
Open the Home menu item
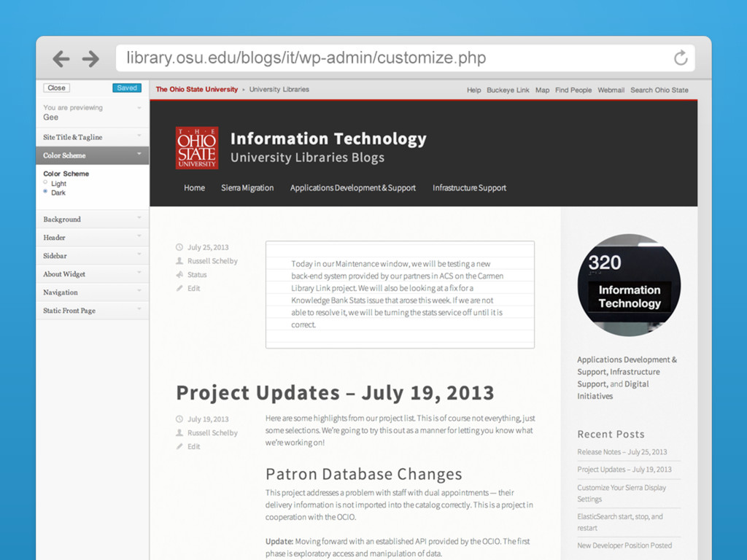click(194, 187)
